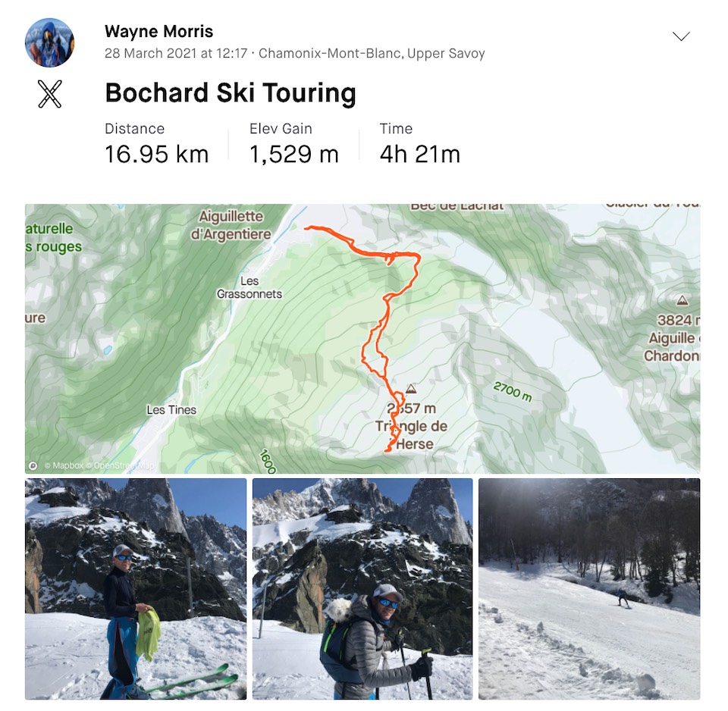The width and height of the screenshot is (728, 711).
Task: Click the Aiguille du Chardonnet peak marker
Action: point(682,300)
